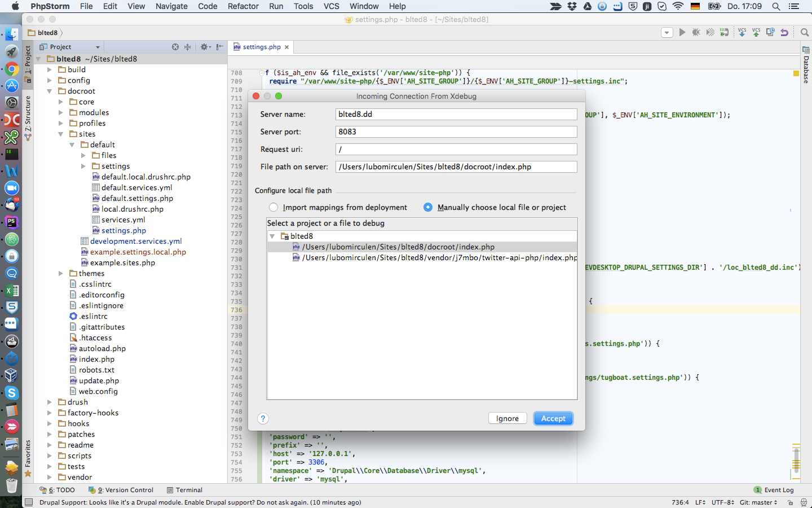Select Manually choose local file or project
Viewport: 812px width, 508px height.
pyautogui.click(x=495, y=207)
